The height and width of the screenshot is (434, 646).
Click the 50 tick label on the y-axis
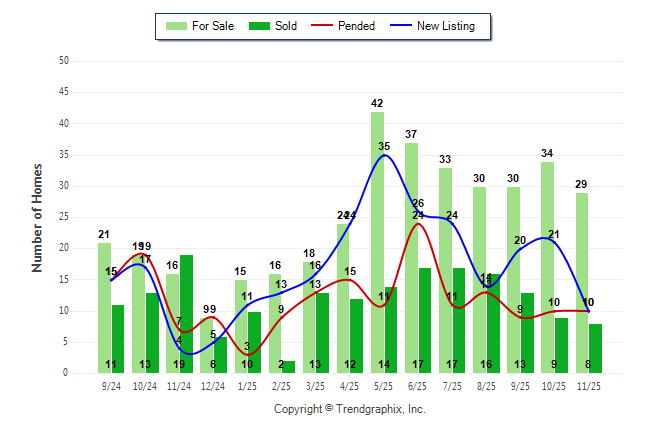pyautogui.click(x=64, y=61)
